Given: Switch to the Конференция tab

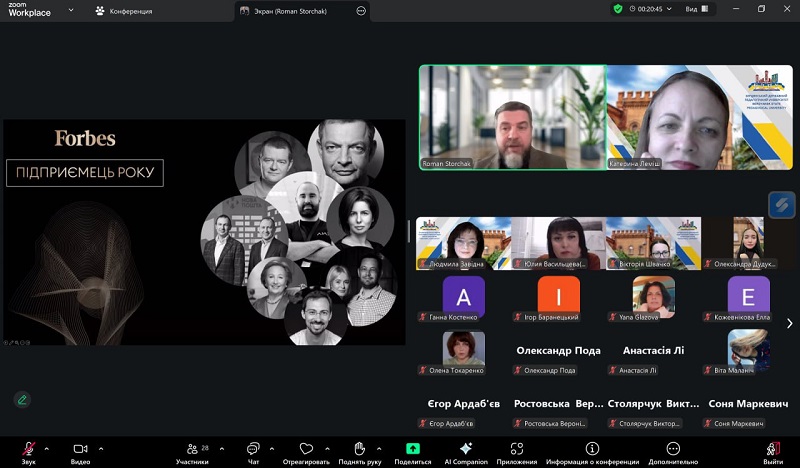Looking at the screenshot, I should (x=124, y=11).
